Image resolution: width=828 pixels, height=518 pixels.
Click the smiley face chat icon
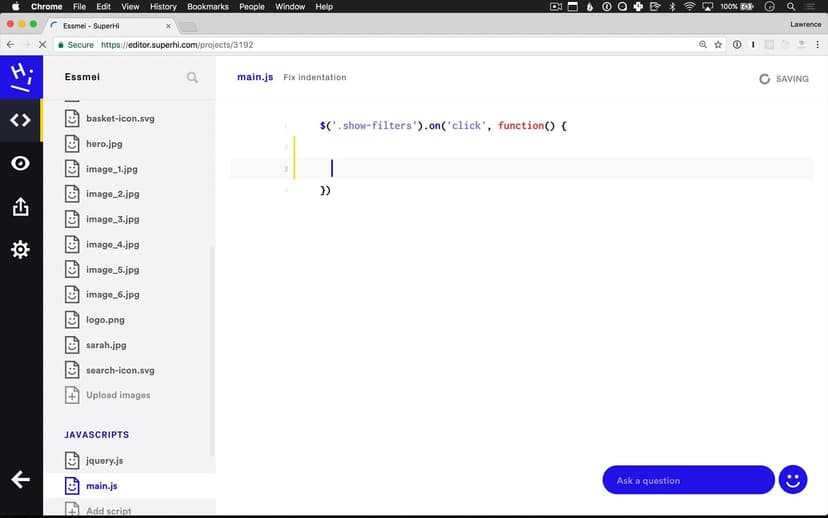pos(792,480)
